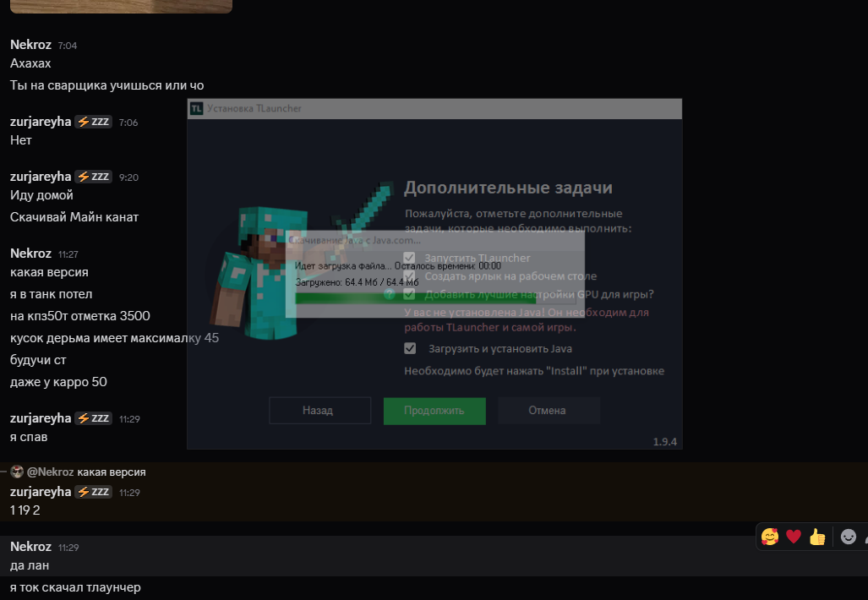Click message 'Скачивай Майн канат'

[74, 217]
